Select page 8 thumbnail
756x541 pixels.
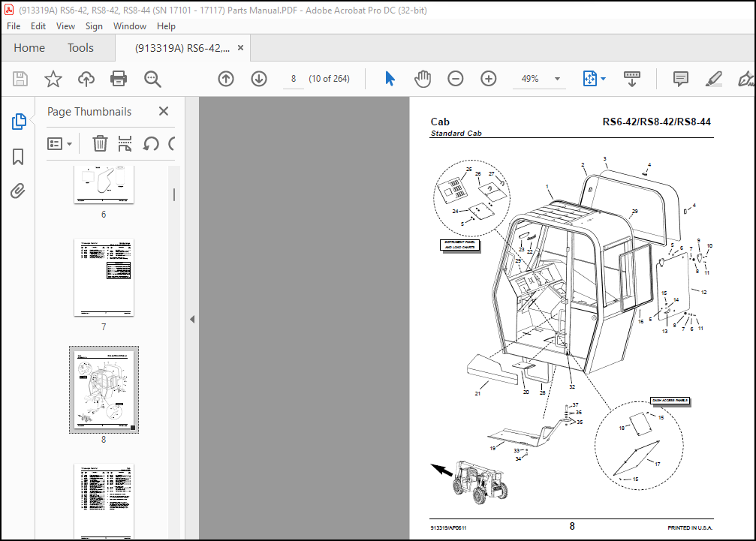coord(104,389)
